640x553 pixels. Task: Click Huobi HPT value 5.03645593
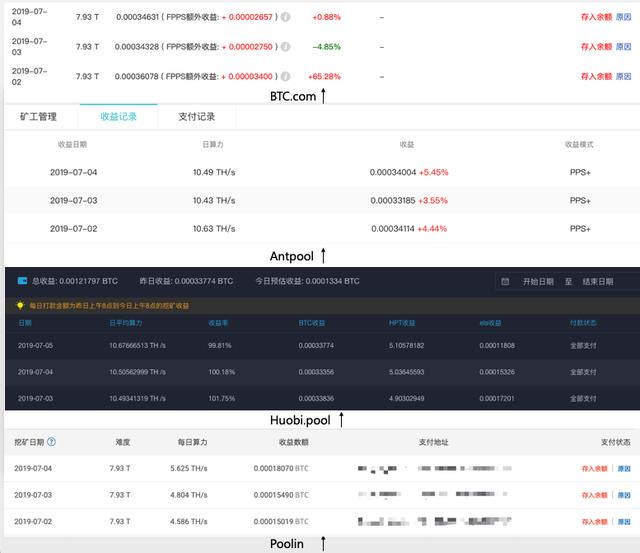pos(407,372)
